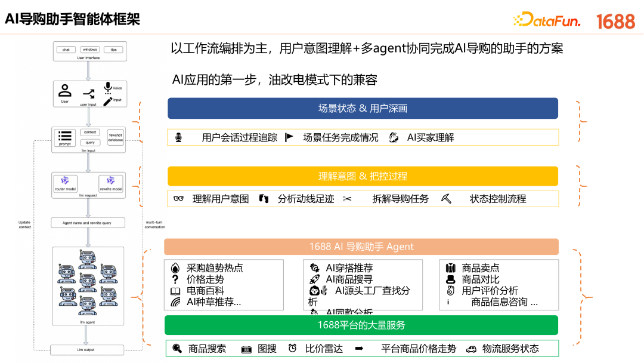Select the camera icon beside 图搜
Viewport: 644px width, 363px height.
tap(246, 349)
